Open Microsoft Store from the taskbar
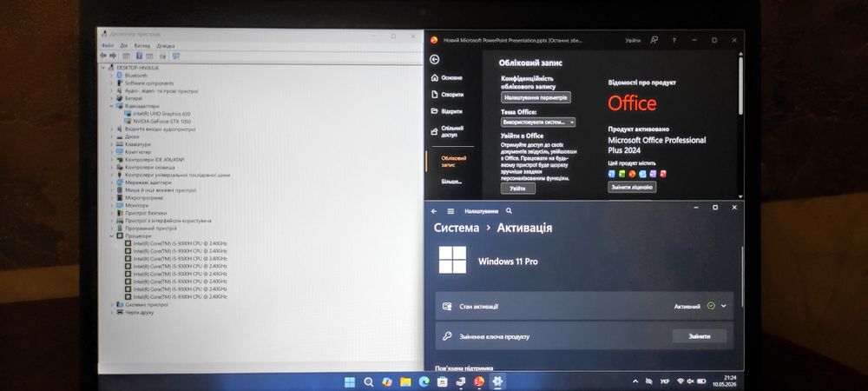 tap(443, 382)
